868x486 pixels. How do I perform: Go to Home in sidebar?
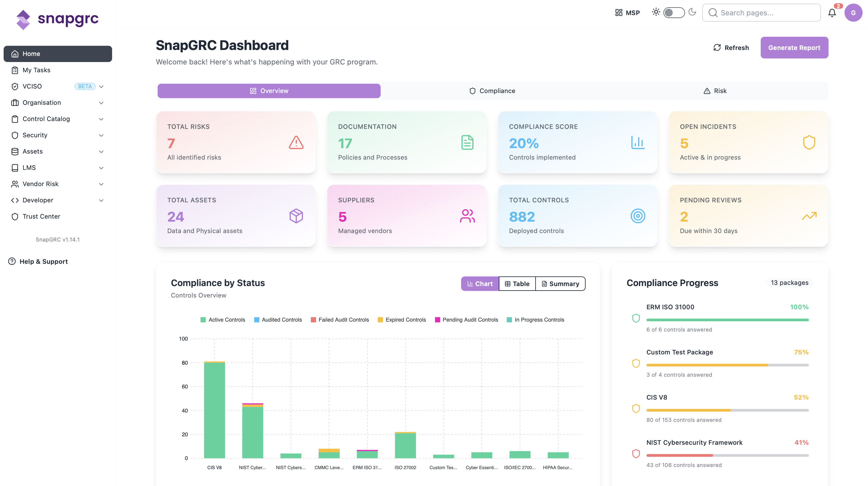(58, 54)
